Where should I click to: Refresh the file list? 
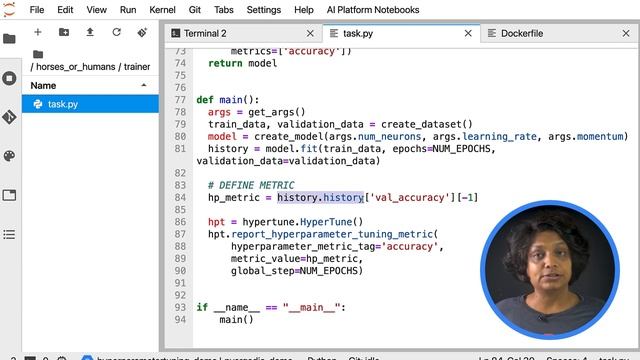(x=116, y=32)
